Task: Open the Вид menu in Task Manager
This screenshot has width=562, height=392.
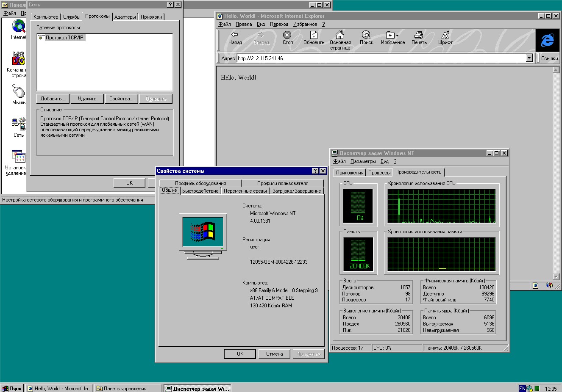Action: [384, 161]
